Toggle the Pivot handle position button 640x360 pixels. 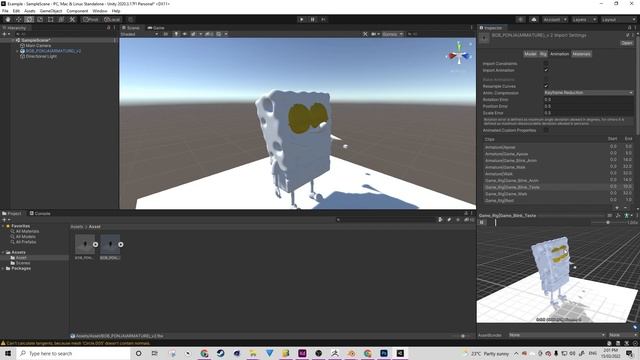(x=91, y=19)
